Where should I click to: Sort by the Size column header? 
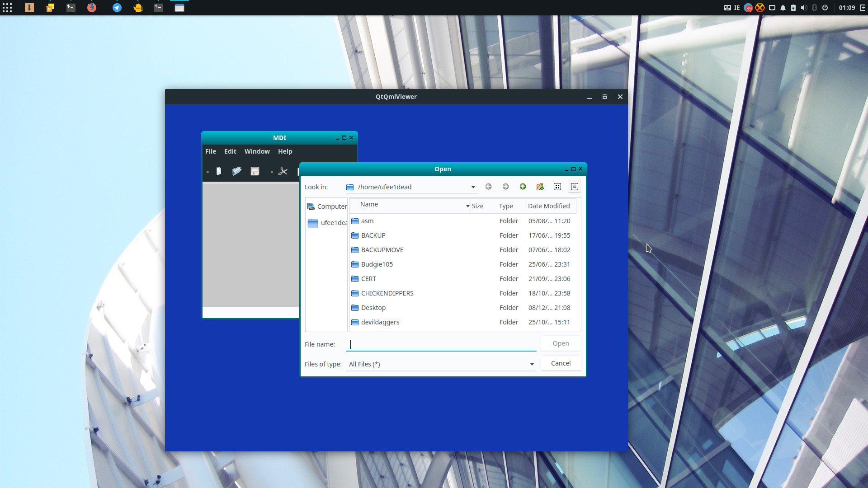(484, 206)
